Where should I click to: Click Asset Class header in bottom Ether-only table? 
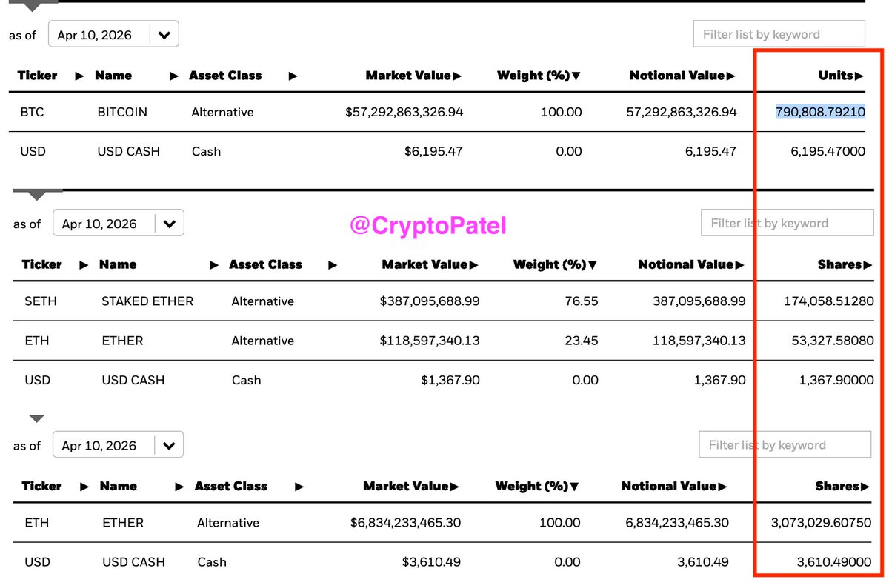click(230, 486)
